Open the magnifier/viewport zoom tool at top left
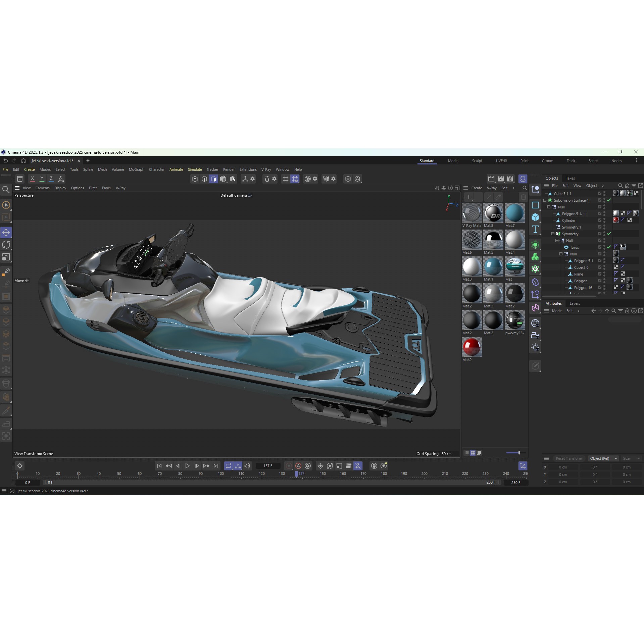This screenshot has height=644, width=644. [x=6, y=190]
